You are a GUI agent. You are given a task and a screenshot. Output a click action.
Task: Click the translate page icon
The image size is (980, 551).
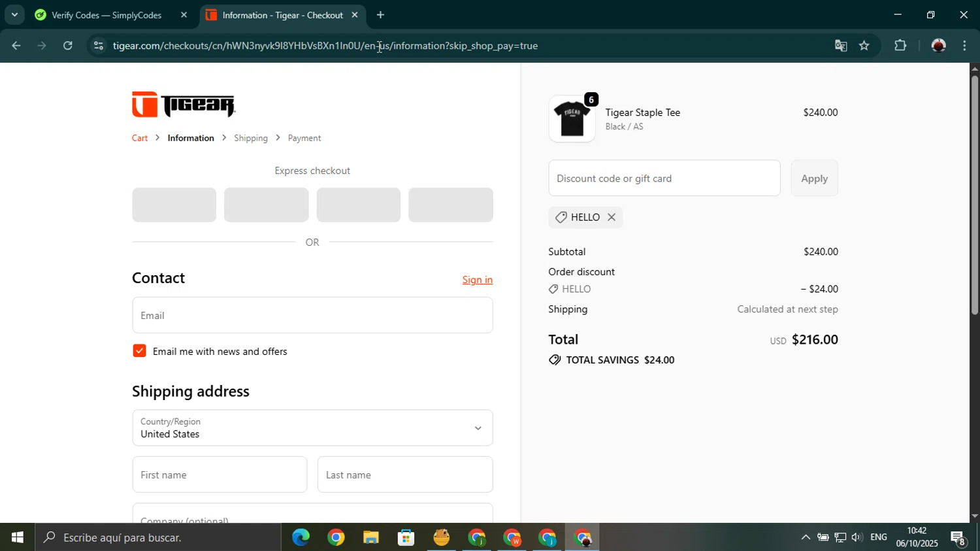tap(841, 46)
